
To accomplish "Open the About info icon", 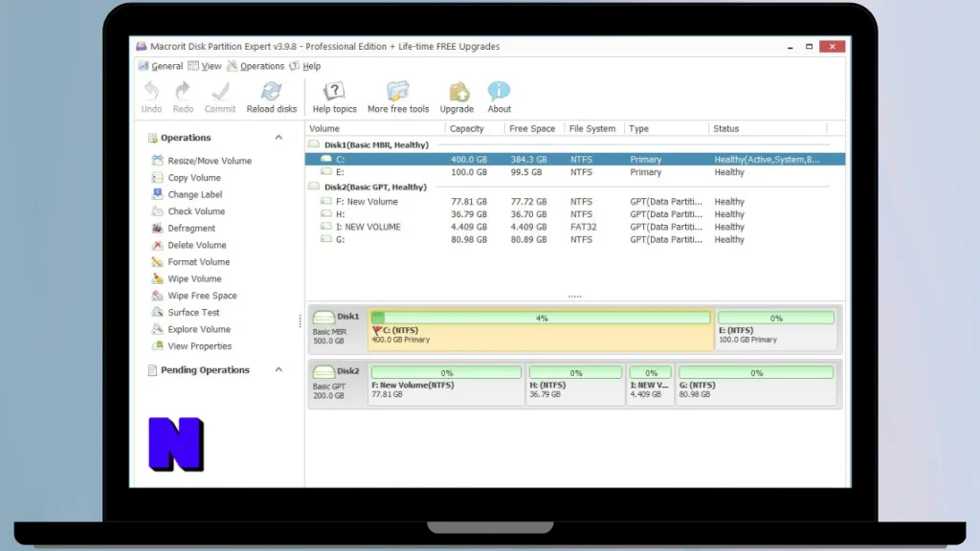I will (499, 92).
